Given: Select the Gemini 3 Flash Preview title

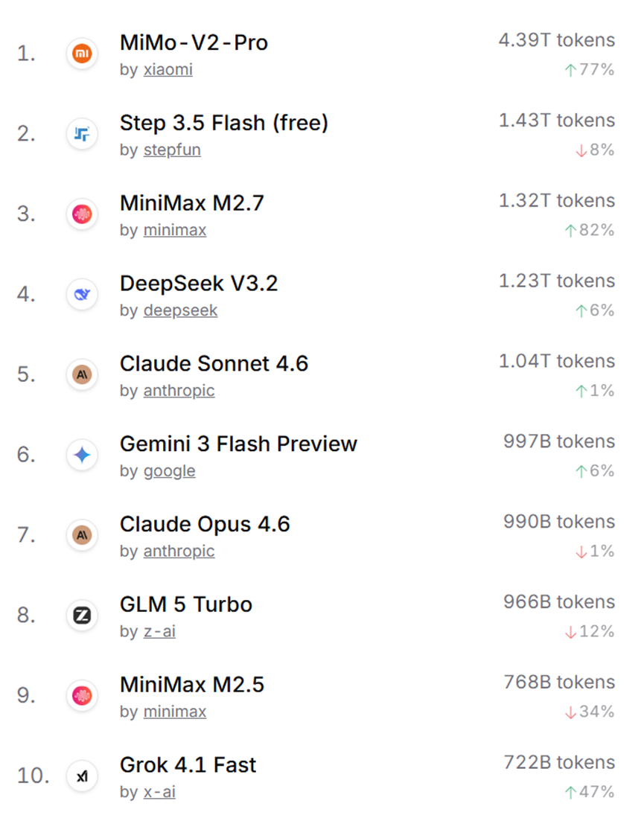Looking at the screenshot, I should [x=238, y=444].
